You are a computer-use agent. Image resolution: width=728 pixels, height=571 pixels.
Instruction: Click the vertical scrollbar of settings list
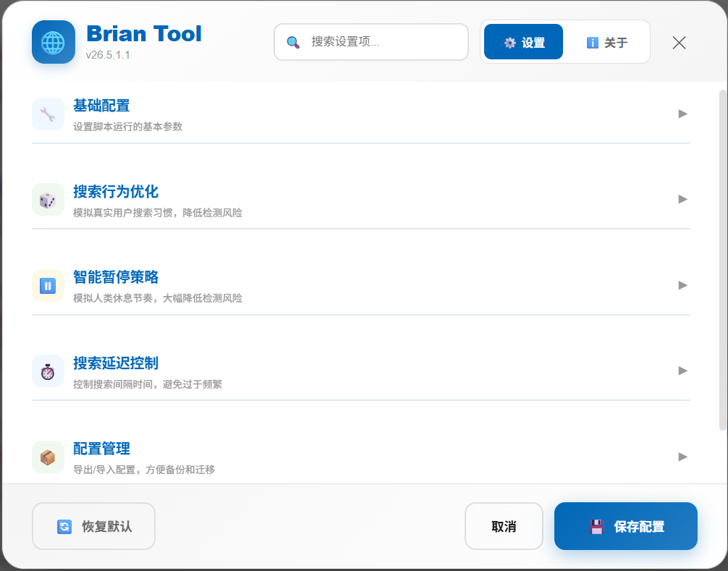(723, 260)
